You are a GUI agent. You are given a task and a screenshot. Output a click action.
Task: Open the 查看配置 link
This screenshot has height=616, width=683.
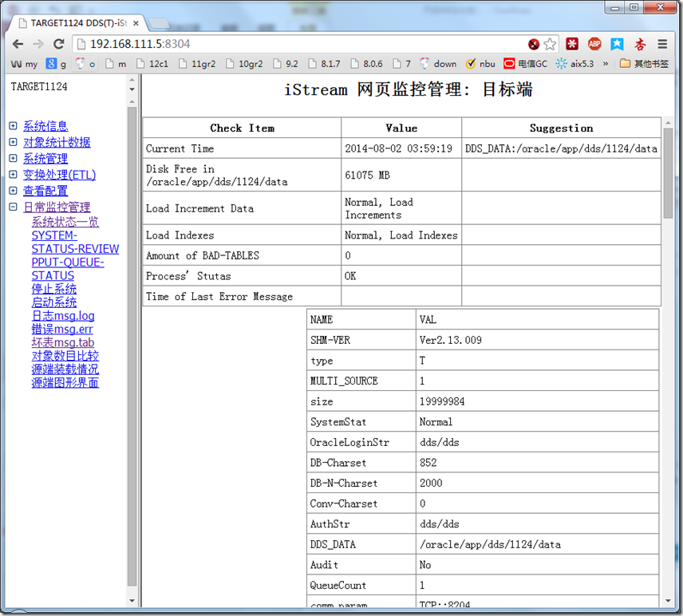(x=45, y=191)
